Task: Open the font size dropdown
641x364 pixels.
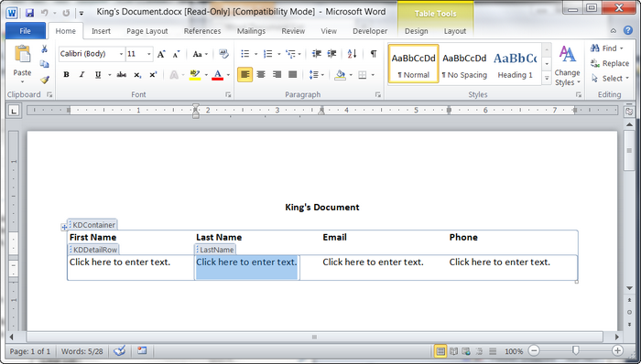Action: 148,54
